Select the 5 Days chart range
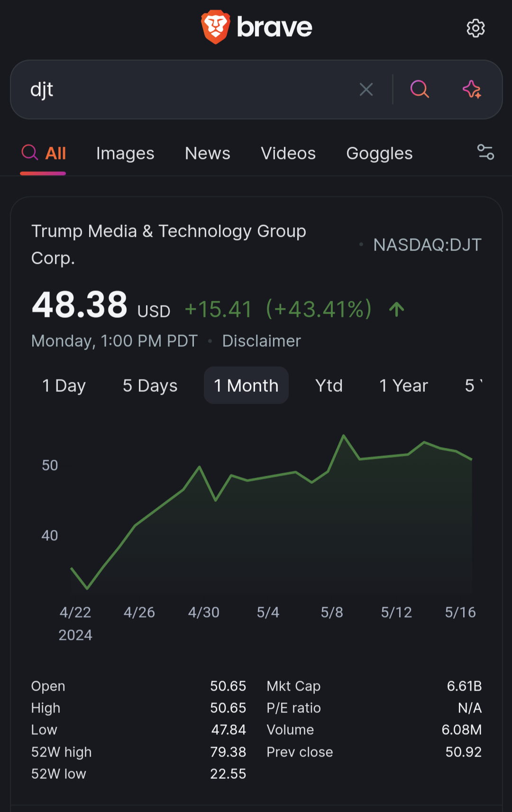This screenshot has height=812, width=512. [150, 386]
